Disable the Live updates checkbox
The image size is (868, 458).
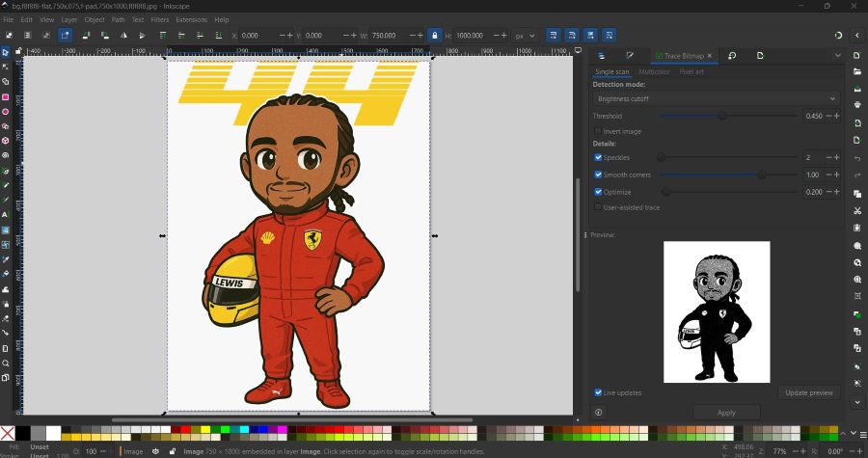(598, 392)
